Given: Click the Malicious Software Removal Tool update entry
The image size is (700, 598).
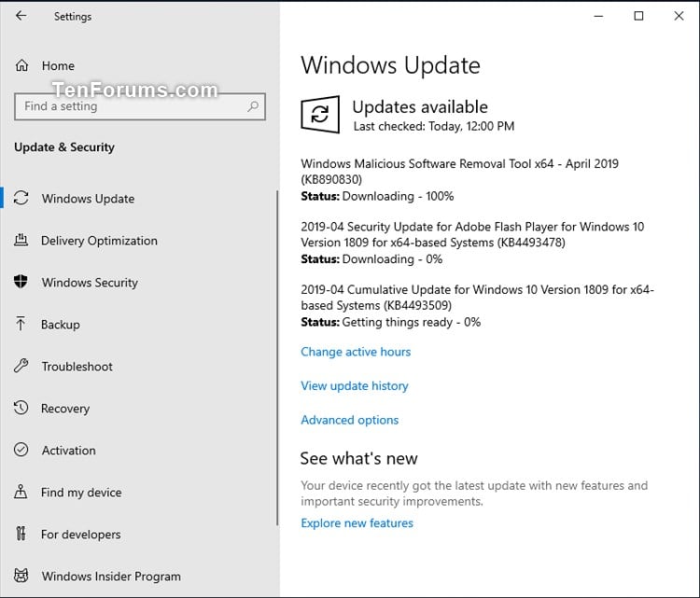Looking at the screenshot, I should [460, 172].
